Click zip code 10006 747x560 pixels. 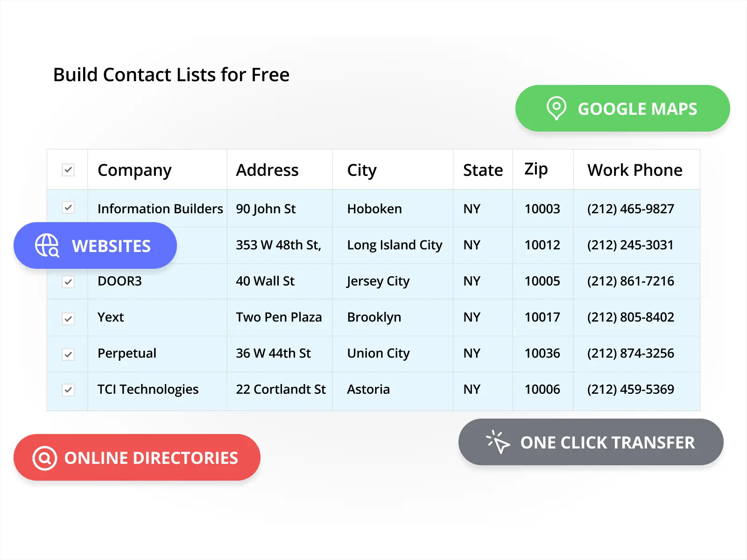(x=542, y=389)
